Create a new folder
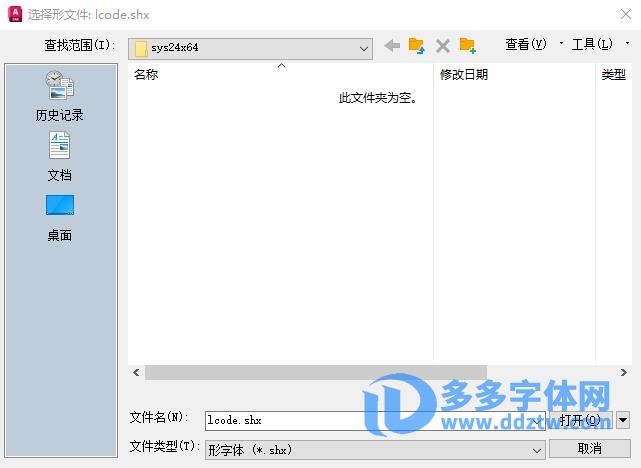 (x=467, y=46)
